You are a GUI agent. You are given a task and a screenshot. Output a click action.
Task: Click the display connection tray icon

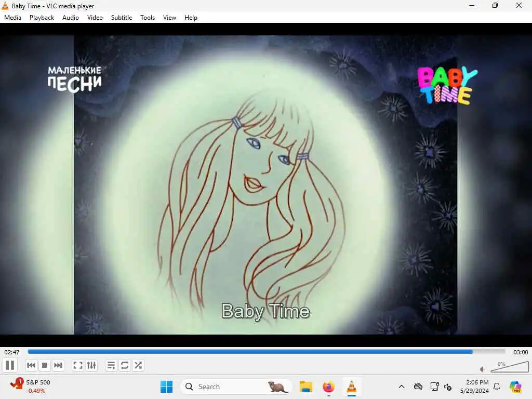point(434,387)
